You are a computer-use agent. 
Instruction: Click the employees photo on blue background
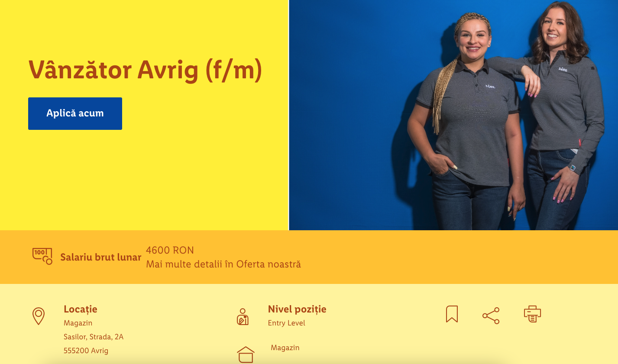(453, 115)
